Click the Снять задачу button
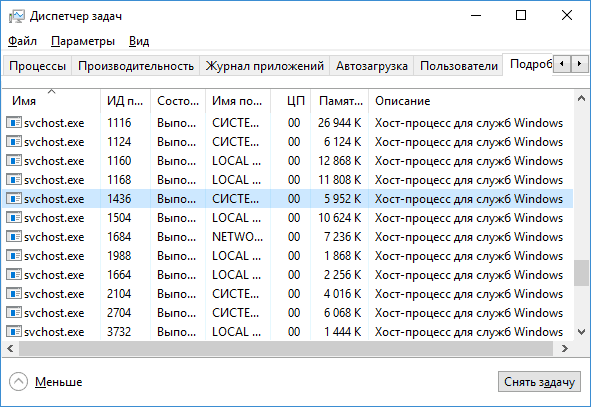The width and height of the screenshot is (591, 407). click(x=539, y=382)
